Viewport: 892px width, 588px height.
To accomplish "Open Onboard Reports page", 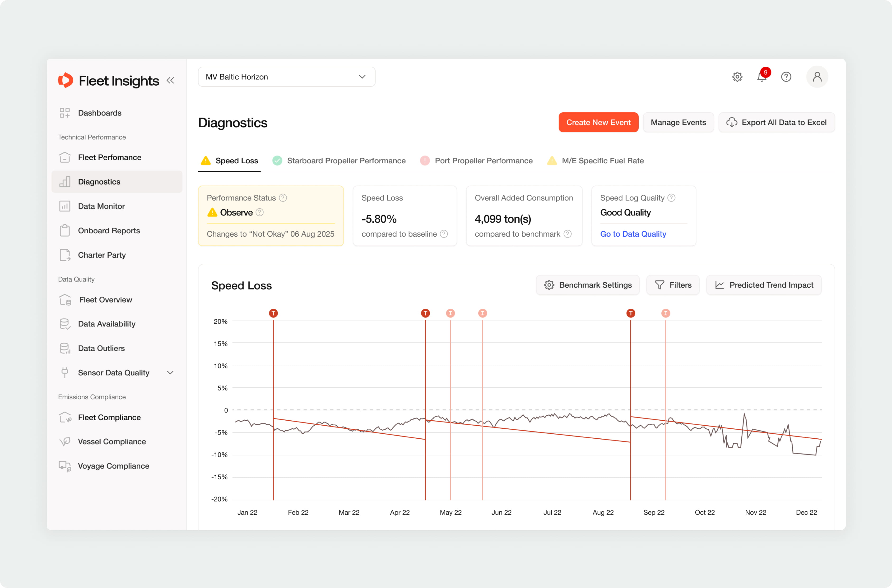I will click(117, 231).
